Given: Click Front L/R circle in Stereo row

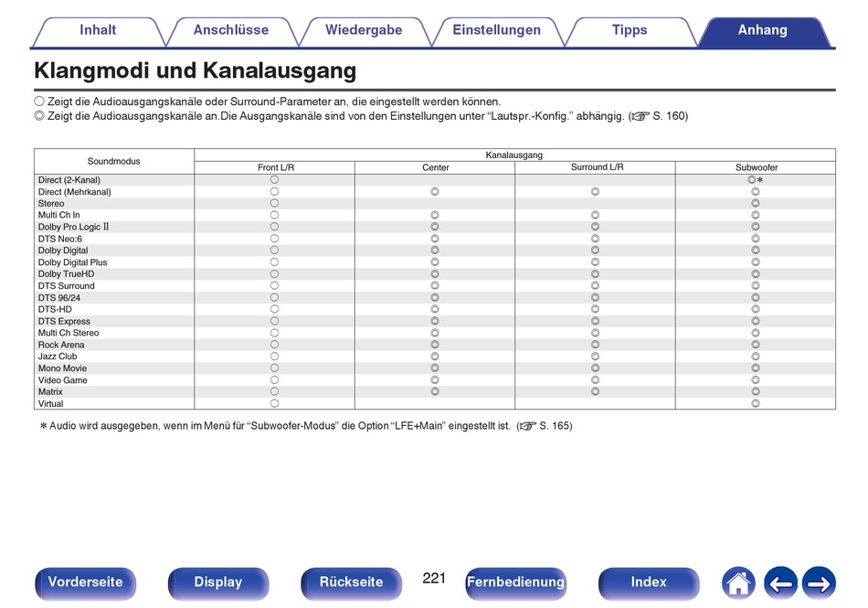Looking at the screenshot, I should 275,203.
